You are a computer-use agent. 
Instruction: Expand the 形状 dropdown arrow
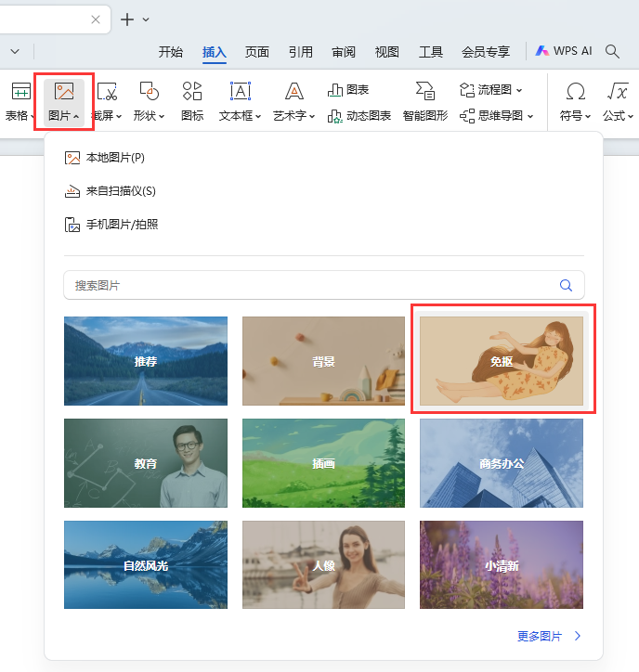tap(162, 116)
